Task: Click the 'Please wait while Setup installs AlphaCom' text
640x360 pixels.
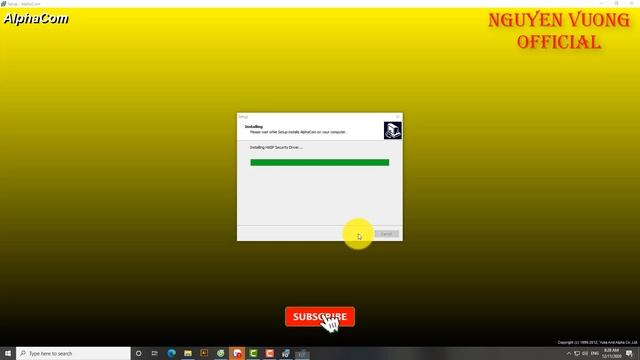Action: 298,132
